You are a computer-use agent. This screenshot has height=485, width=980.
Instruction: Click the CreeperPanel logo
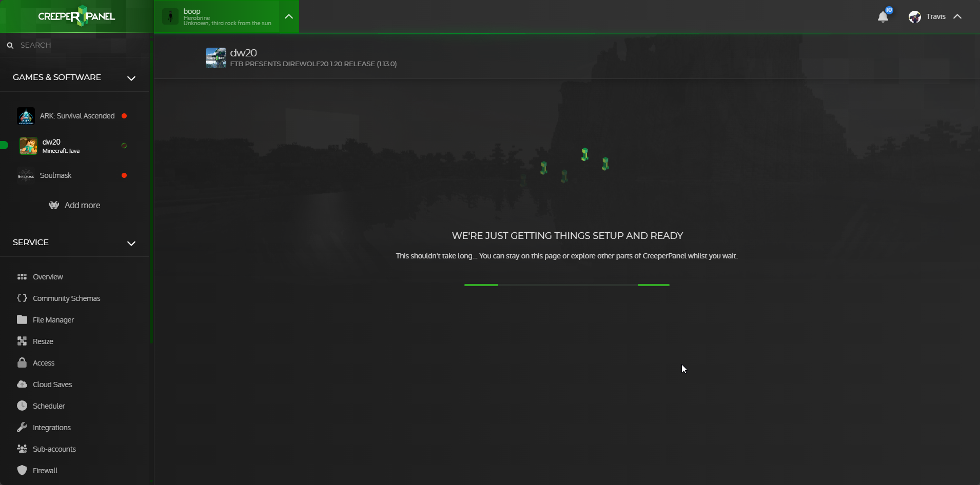point(76,16)
